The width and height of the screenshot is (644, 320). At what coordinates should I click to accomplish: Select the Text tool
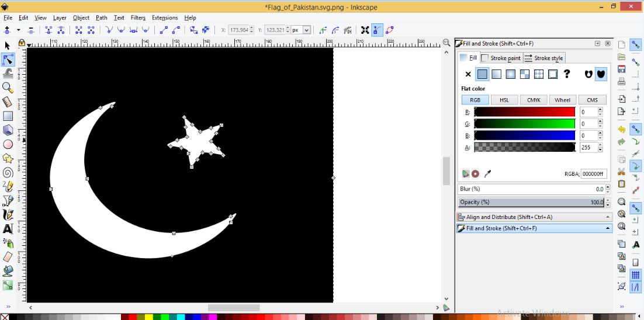coord(8,228)
